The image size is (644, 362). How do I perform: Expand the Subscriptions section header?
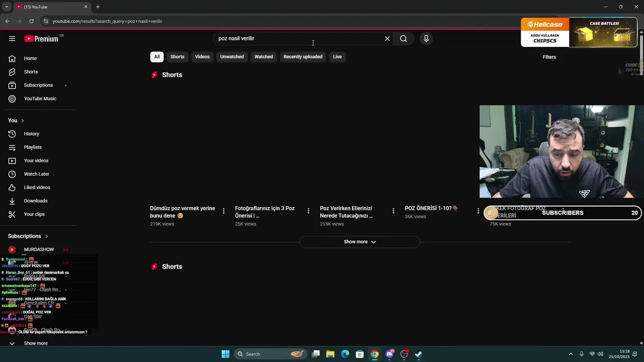[28, 236]
